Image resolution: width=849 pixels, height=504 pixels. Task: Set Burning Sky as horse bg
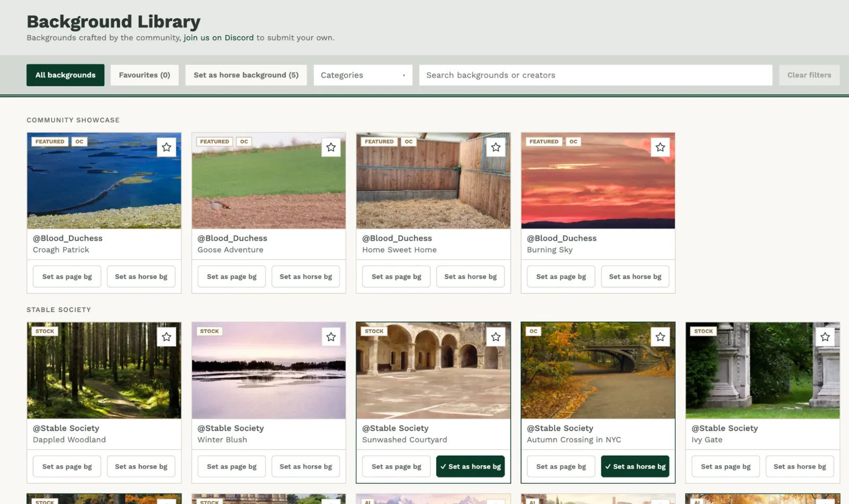[x=635, y=276]
